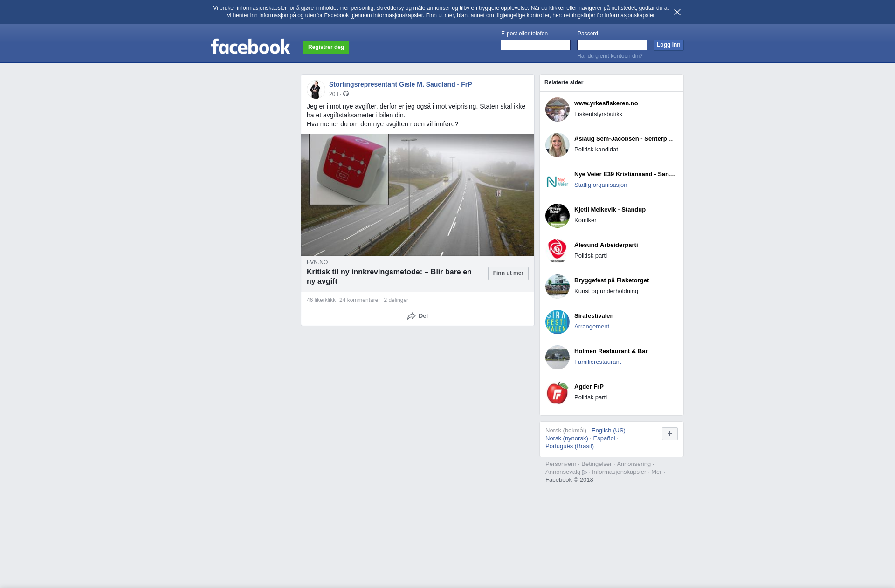Open the road toll article image
895x588 pixels.
coord(418,195)
